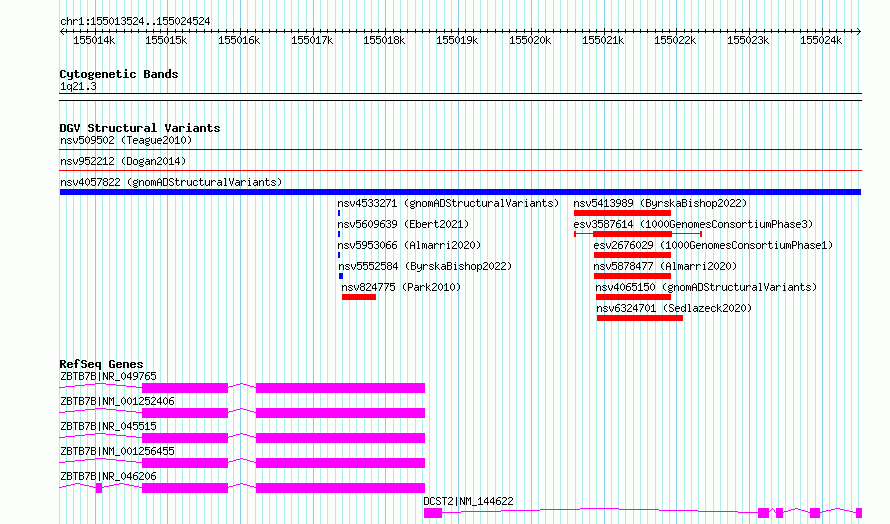890x524 pixels.
Task: Click the large right exon of ZBTB7B|NR_049765
Action: pos(341,388)
